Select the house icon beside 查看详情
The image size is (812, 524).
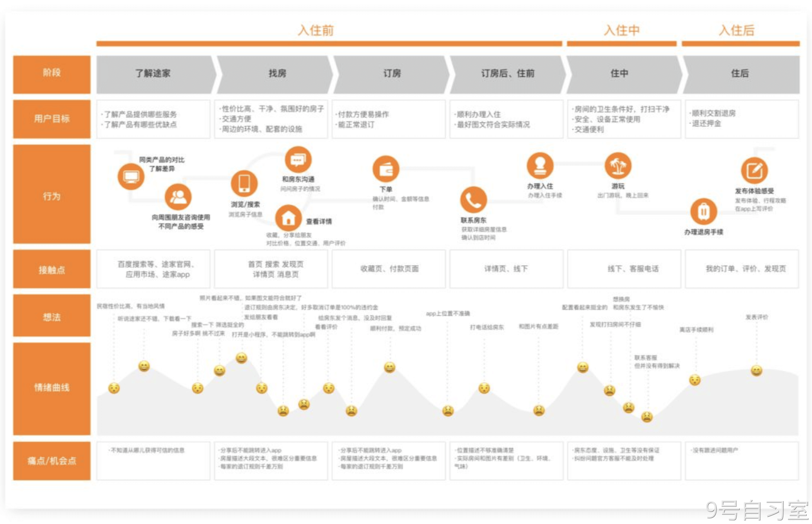coord(288,218)
